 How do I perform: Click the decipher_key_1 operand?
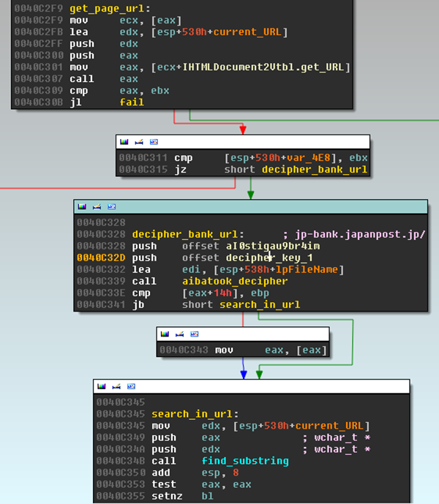click(x=269, y=257)
